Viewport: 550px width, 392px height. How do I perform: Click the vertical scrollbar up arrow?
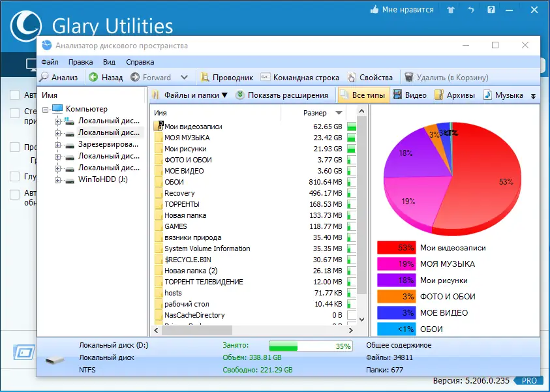click(x=362, y=112)
